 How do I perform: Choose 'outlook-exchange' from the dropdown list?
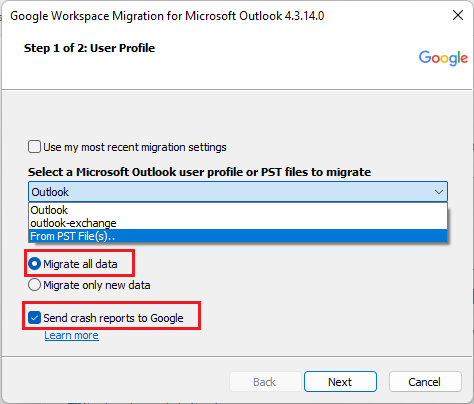click(238, 223)
